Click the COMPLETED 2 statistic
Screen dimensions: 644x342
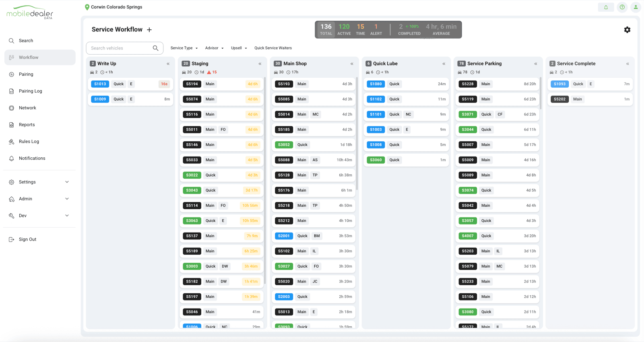[x=409, y=30]
